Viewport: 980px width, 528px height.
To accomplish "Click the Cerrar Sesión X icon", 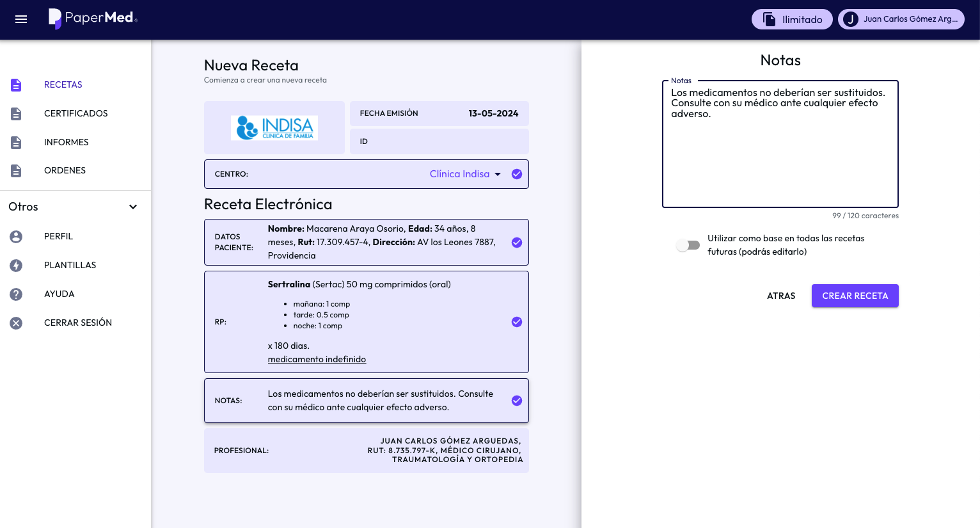I will 16,323.
